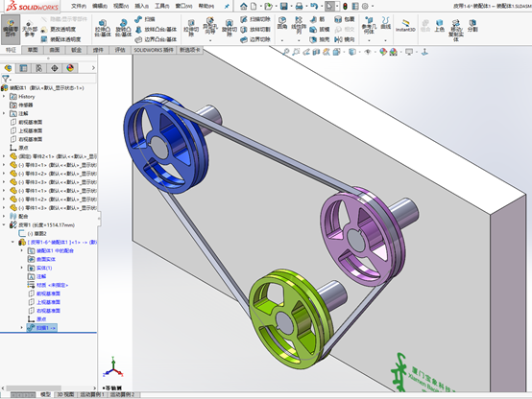
Task: Click the Save disk icon
Action: pos(284,6)
